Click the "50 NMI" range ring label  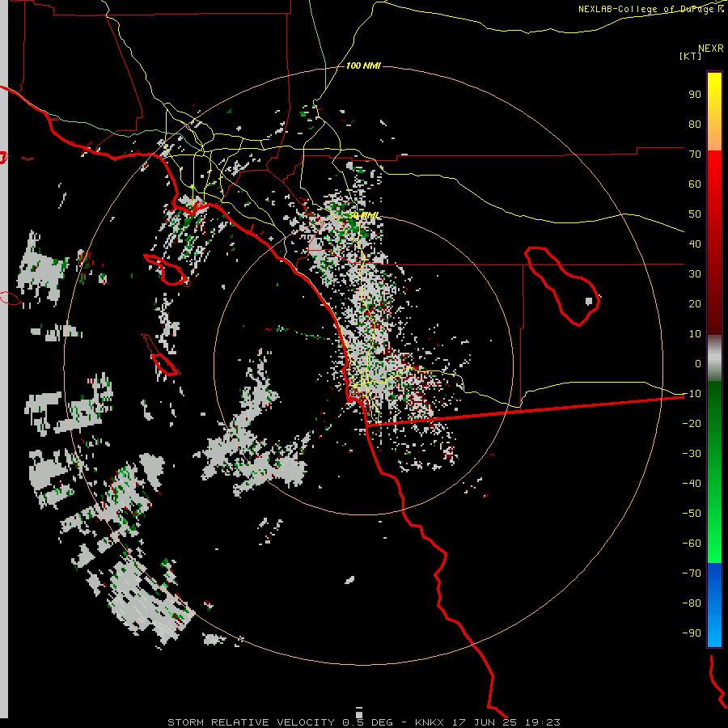tap(363, 215)
